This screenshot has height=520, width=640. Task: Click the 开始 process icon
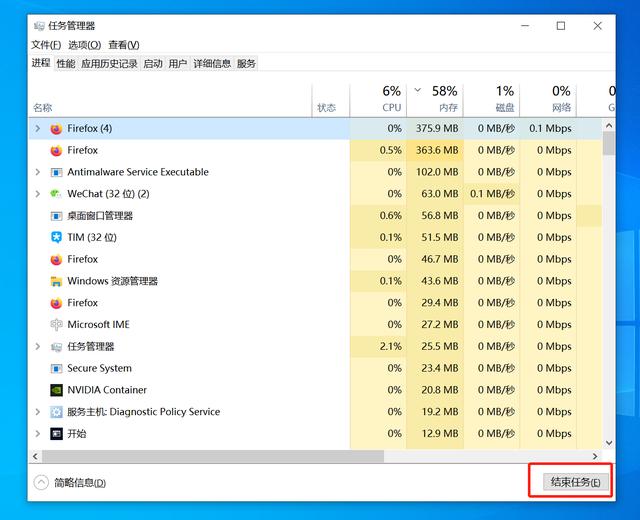point(56,433)
